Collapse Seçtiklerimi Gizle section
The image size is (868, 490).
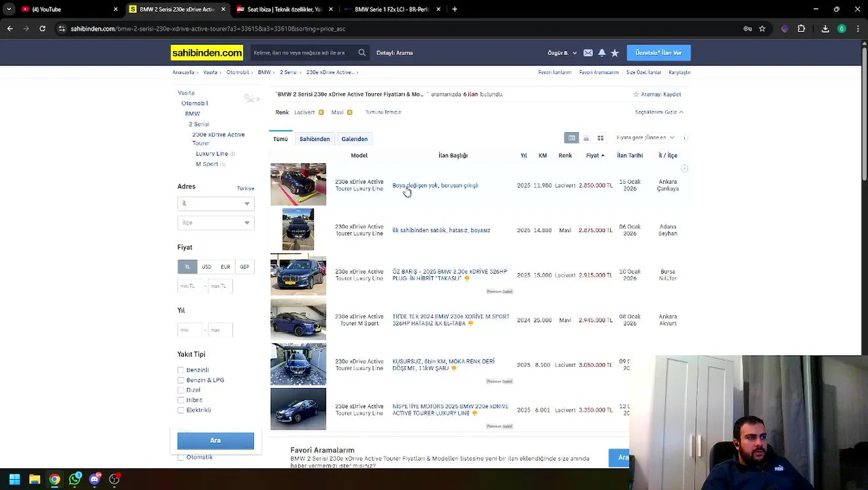[659, 112]
